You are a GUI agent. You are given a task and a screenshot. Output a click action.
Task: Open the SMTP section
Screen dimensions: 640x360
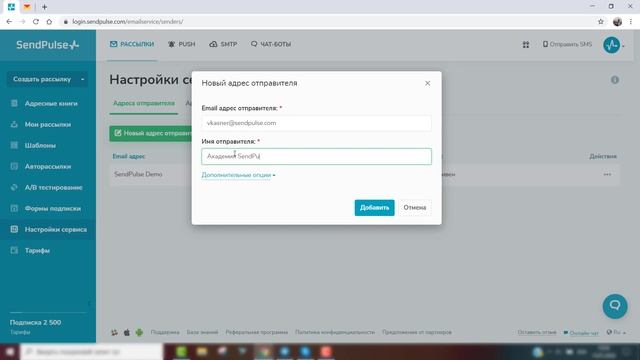(223, 44)
